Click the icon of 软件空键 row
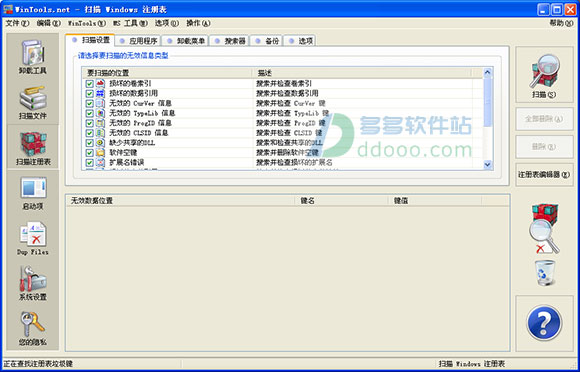Viewport: 580px width, 372px height. pos(100,152)
